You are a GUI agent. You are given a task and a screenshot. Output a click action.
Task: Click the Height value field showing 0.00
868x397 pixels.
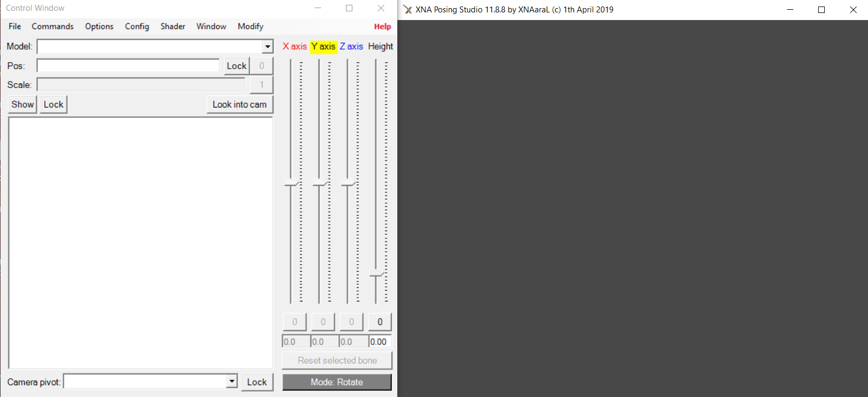pos(380,341)
